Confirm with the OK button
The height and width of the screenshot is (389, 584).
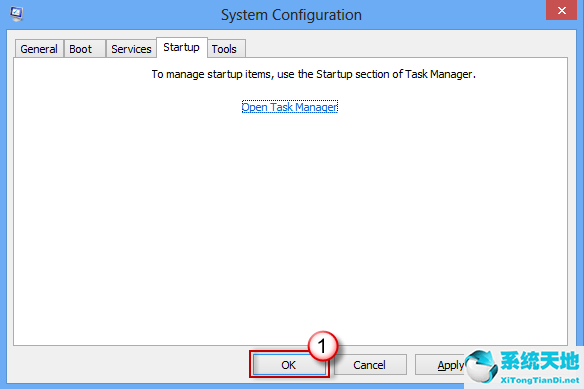pyautogui.click(x=289, y=365)
